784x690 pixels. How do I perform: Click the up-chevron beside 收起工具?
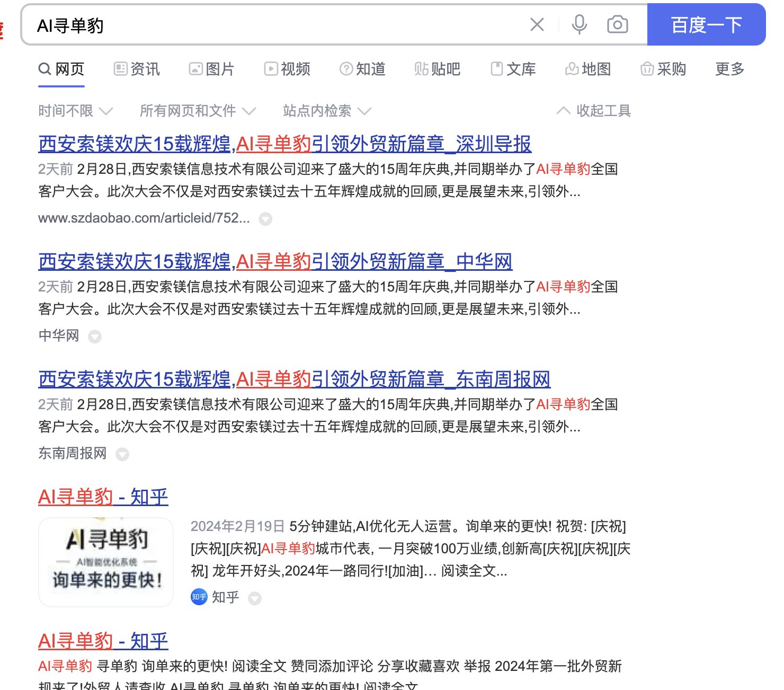tap(564, 110)
